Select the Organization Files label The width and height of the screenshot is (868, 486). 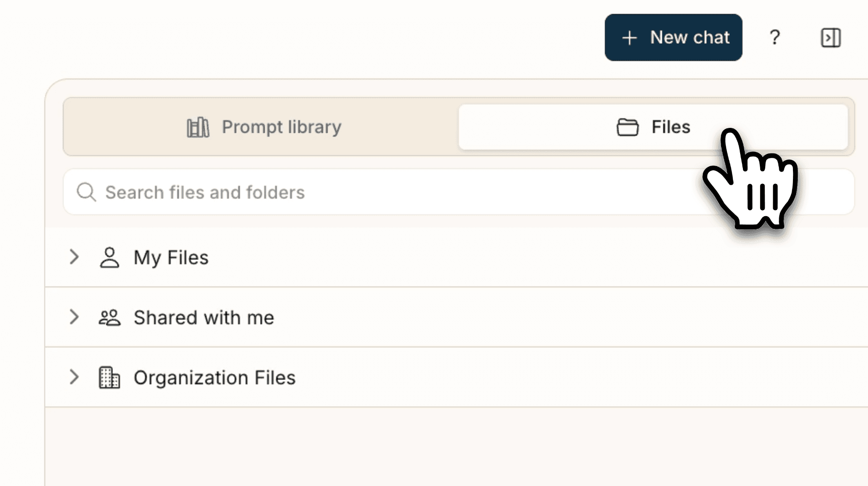tap(214, 378)
